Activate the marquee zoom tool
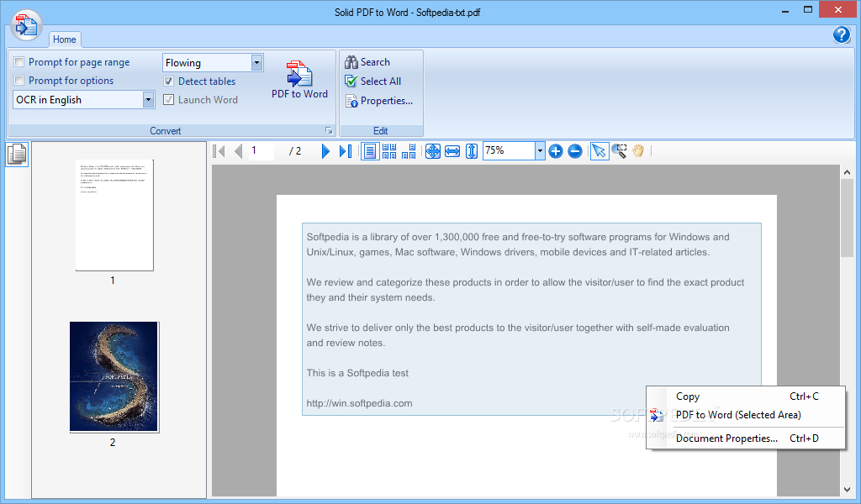 (x=619, y=151)
